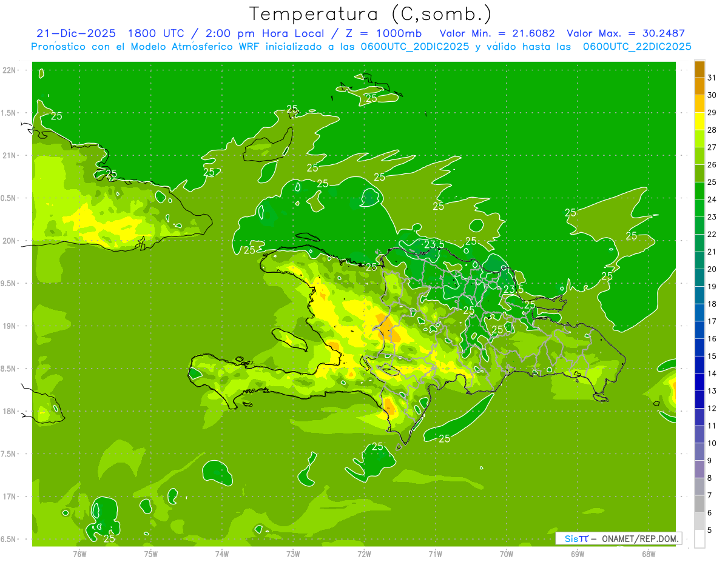Screen dimensions: 728x562
Task: Click the blue legend swatch between 15 and 16
Action: pyautogui.click(x=699, y=347)
